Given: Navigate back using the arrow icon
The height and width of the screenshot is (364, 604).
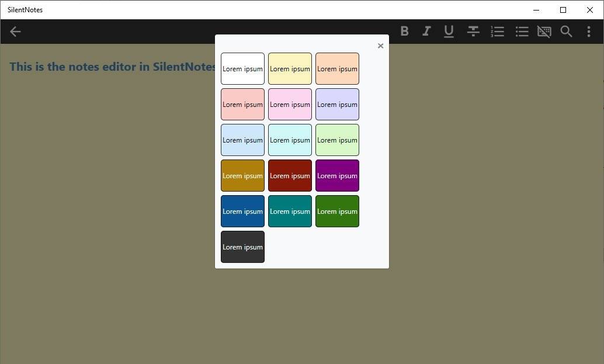Looking at the screenshot, I should coord(15,32).
